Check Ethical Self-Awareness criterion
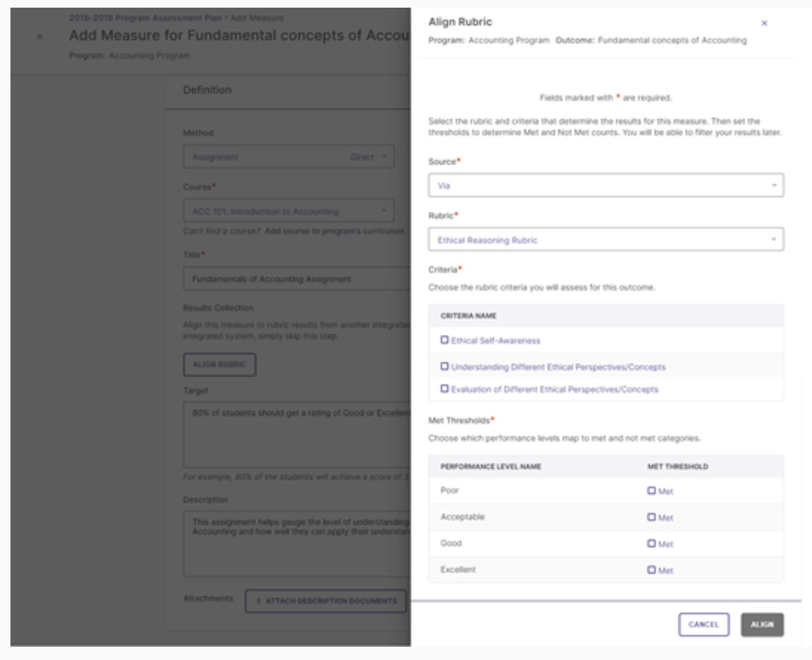The image size is (812, 660). 444,340
